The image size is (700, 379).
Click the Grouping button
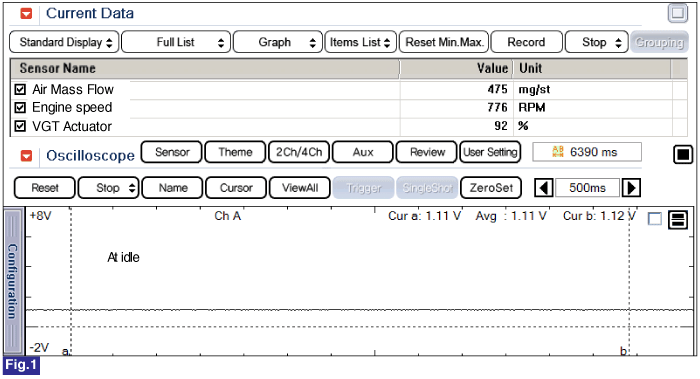(659, 42)
